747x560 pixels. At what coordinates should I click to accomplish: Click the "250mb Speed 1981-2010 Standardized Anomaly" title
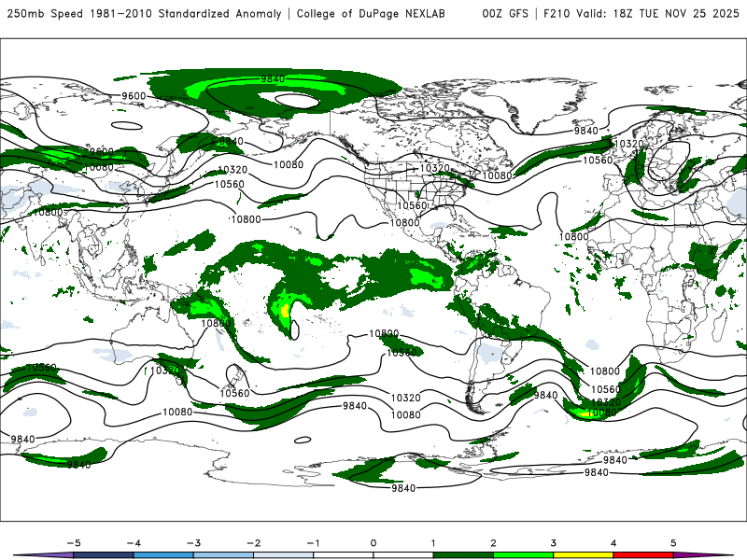pyautogui.click(x=145, y=13)
